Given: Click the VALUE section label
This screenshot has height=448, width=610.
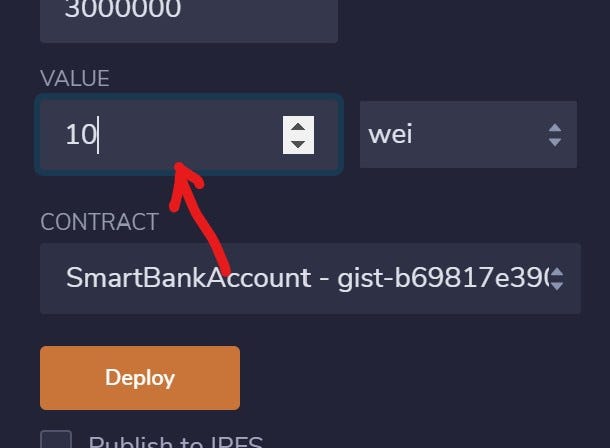Looking at the screenshot, I should point(75,79).
